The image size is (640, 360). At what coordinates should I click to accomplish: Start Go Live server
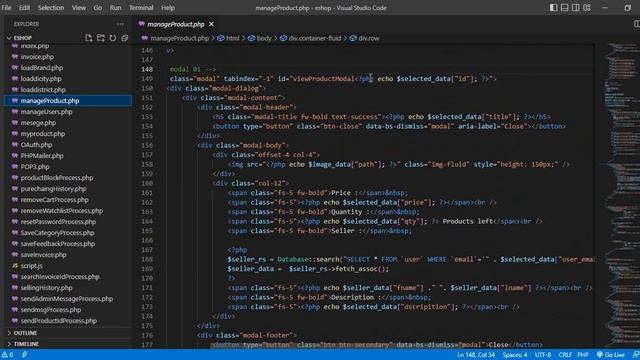(611, 355)
